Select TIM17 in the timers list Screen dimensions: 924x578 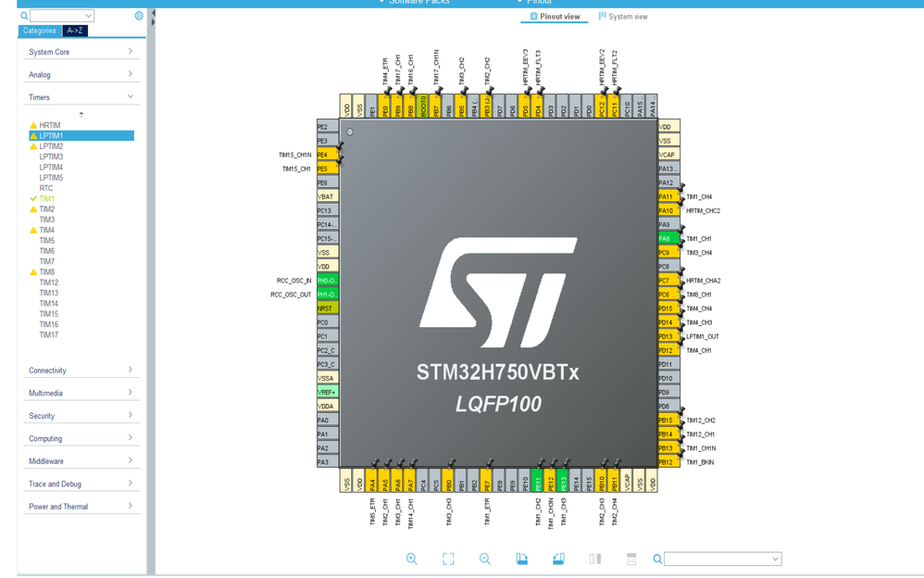click(49, 334)
